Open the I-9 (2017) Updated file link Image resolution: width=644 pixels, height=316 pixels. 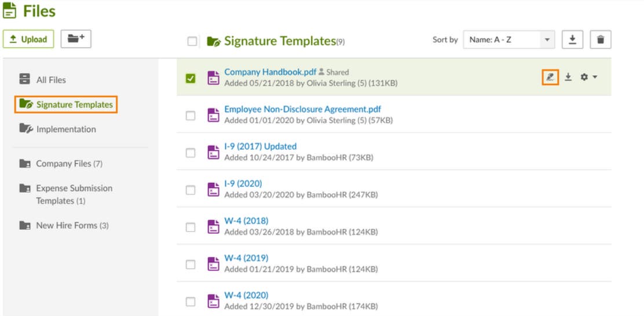pyautogui.click(x=261, y=146)
